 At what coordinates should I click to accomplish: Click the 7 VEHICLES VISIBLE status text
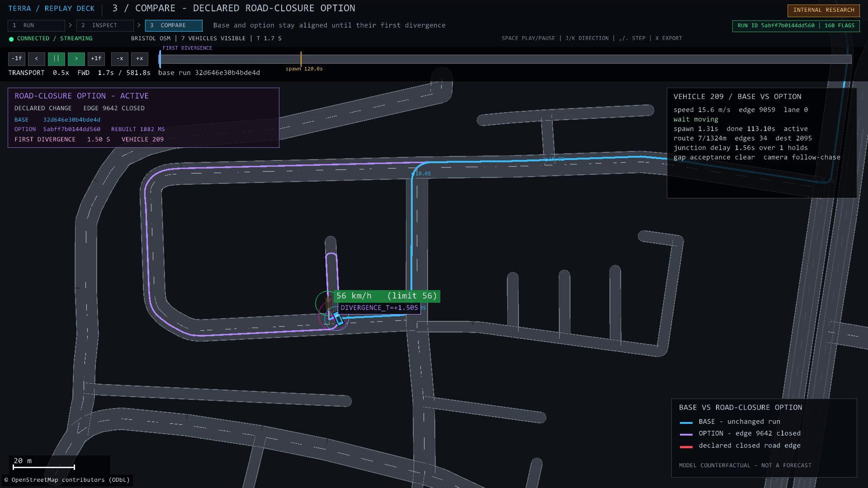[213, 38]
